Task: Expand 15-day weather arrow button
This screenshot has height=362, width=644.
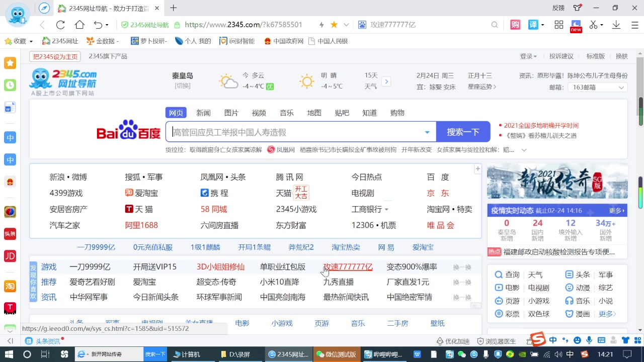Action: pyautogui.click(x=386, y=81)
